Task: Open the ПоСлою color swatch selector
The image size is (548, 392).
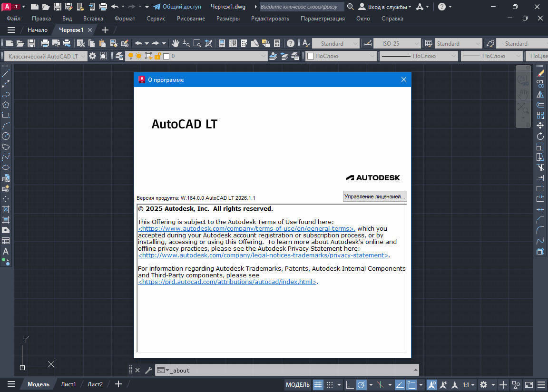Action: coord(341,56)
